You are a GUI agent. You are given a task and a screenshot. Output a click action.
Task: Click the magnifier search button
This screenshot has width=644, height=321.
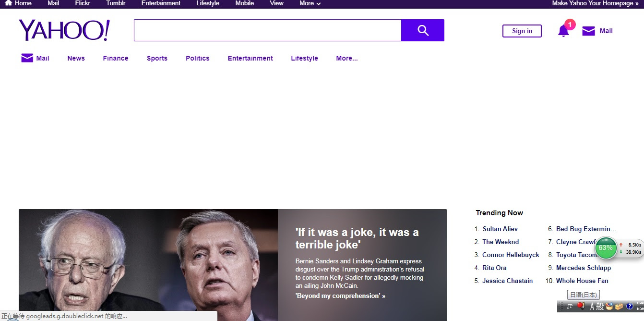(423, 30)
